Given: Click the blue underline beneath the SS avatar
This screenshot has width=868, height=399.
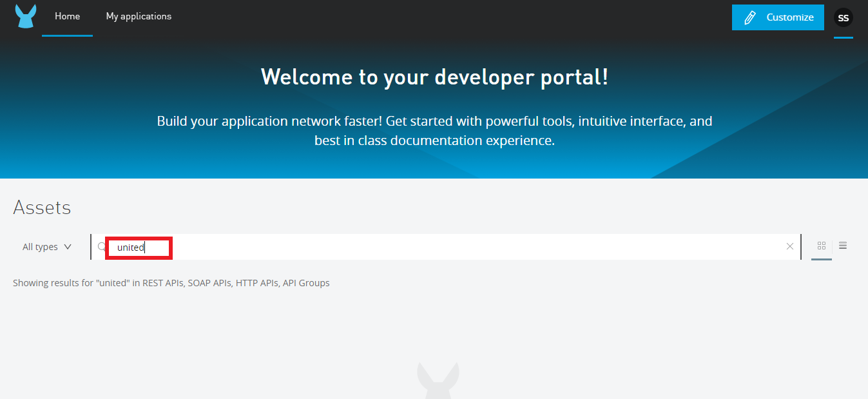Looking at the screenshot, I should click(843, 37).
